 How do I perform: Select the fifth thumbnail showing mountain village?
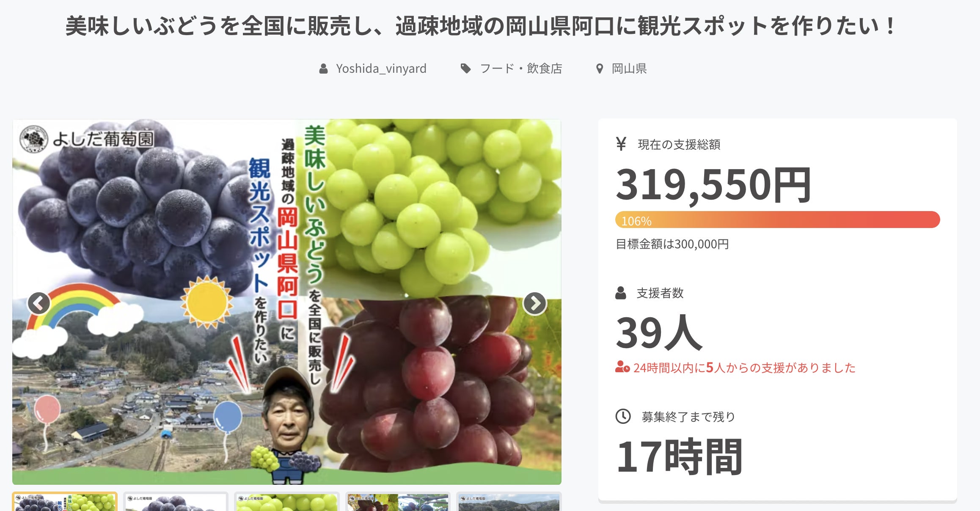[x=509, y=502]
